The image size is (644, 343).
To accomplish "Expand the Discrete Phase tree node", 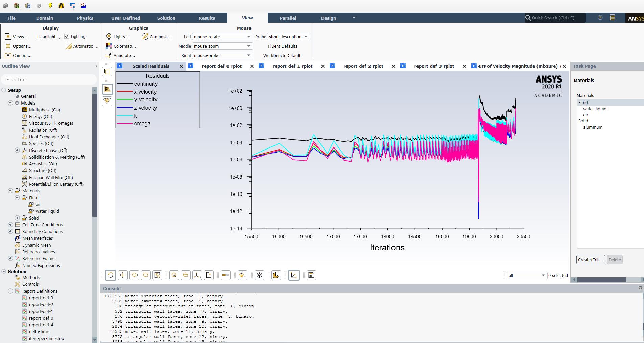I will (17, 150).
